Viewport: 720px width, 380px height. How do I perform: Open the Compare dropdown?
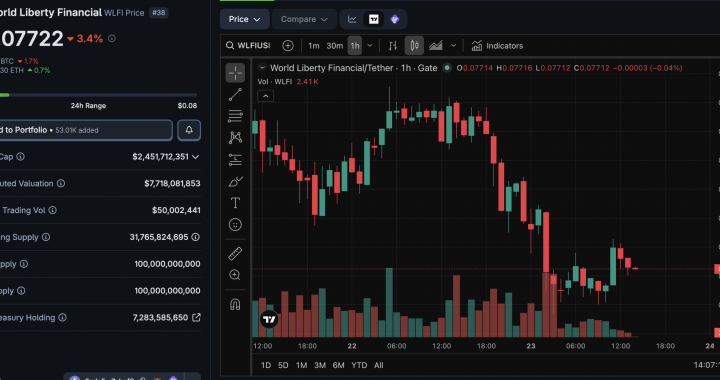(x=304, y=19)
